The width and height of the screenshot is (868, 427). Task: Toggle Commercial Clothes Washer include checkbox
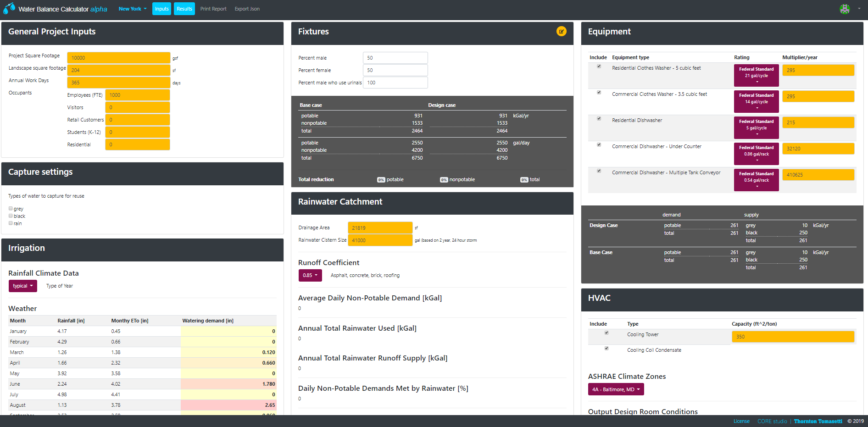[x=599, y=93]
